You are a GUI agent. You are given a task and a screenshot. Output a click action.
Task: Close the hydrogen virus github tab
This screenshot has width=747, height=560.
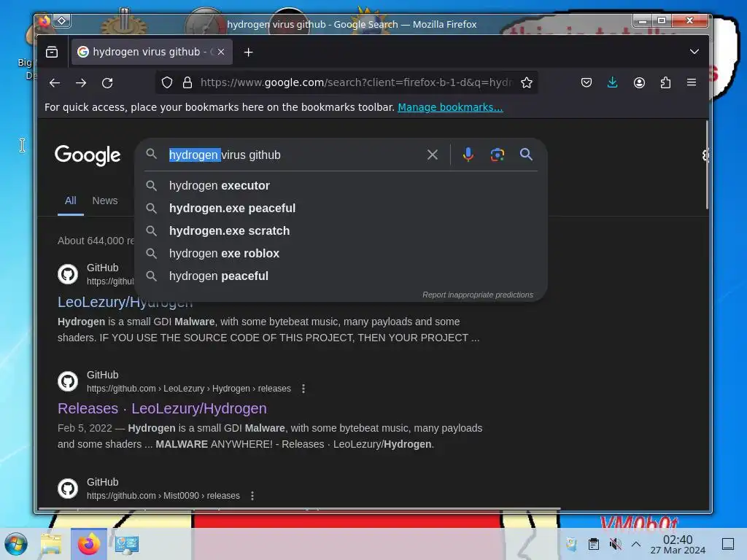[221, 52]
